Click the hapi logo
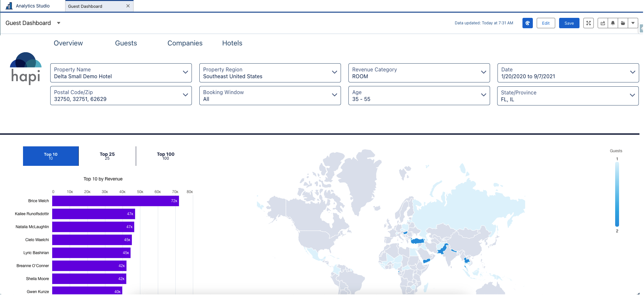 (x=26, y=68)
